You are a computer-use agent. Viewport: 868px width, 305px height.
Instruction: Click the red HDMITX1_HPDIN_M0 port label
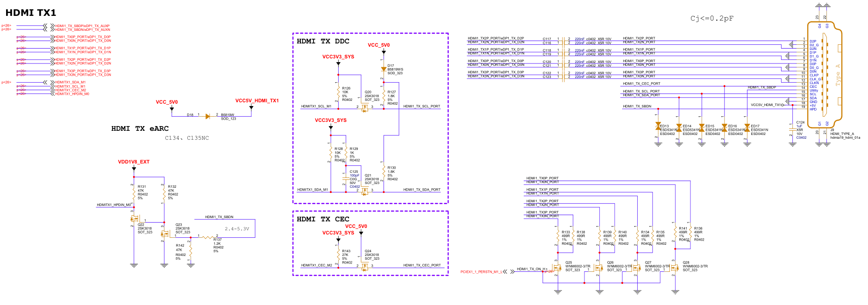coord(72,94)
